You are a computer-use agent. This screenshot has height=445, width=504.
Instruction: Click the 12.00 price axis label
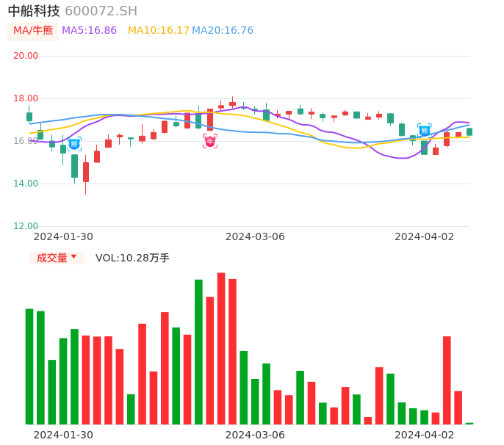pos(26,226)
